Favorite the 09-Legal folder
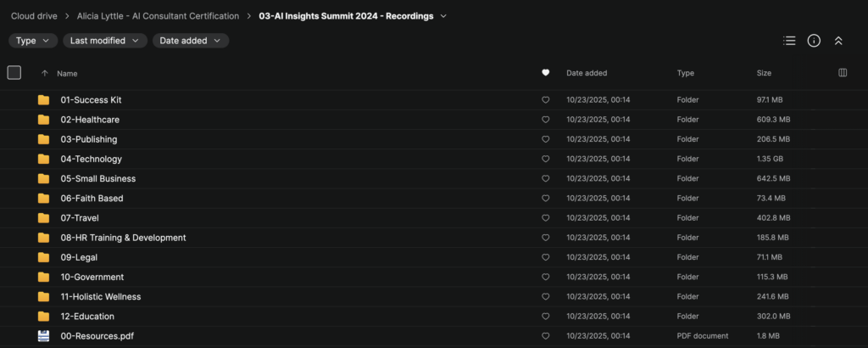This screenshot has height=348, width=868. [x=545, y=257]
